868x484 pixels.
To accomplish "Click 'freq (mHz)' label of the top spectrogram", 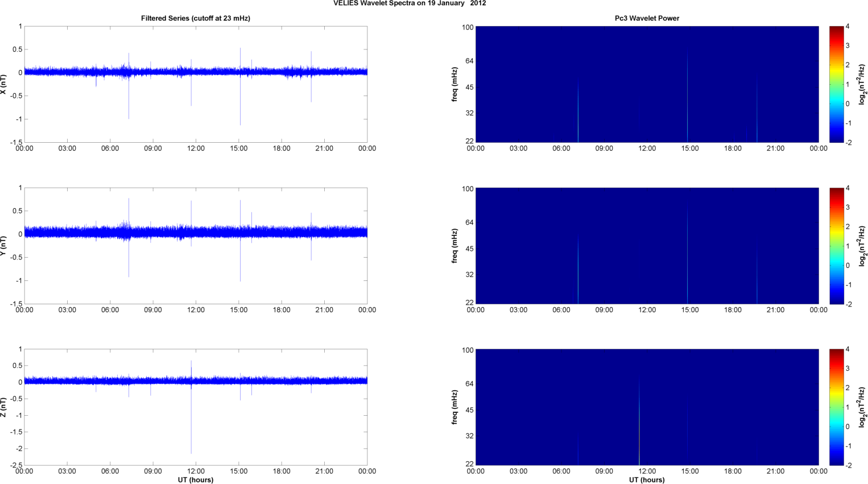I will [x=455, y=84].
